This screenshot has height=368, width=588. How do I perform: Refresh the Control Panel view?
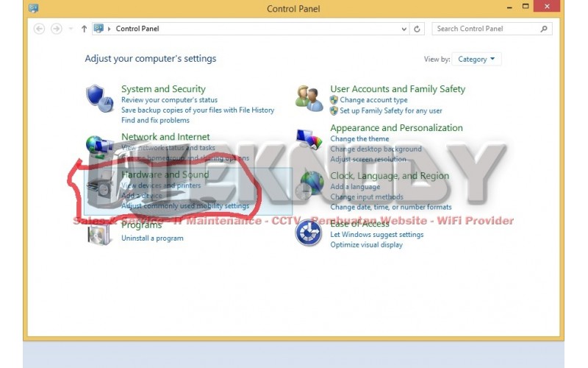[417, 29]
